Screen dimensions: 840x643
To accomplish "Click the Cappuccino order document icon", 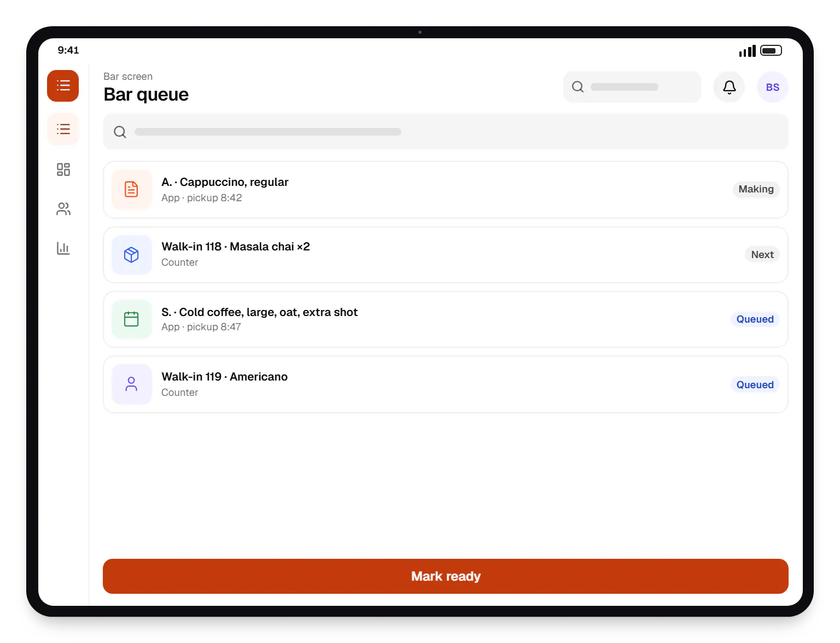I will click(132, 190).
